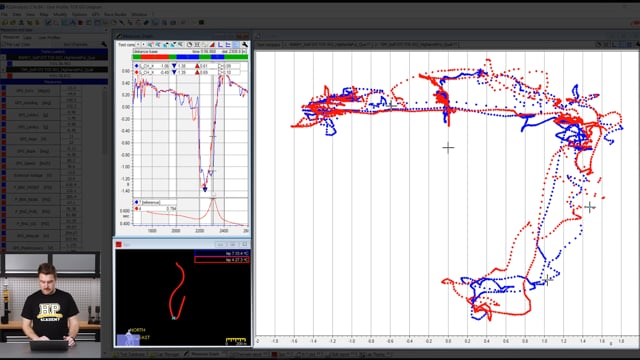Click the blue lap time box in track map

pyautogui.click(x=222, y=253)
